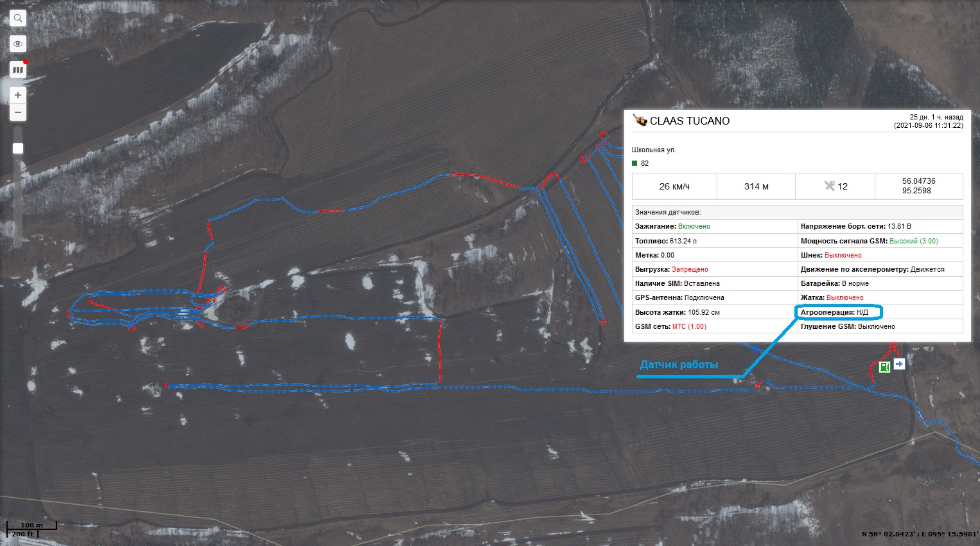Click the blue arrow vehicle marker
Screen dimensions: 980x546
point(899,364)
